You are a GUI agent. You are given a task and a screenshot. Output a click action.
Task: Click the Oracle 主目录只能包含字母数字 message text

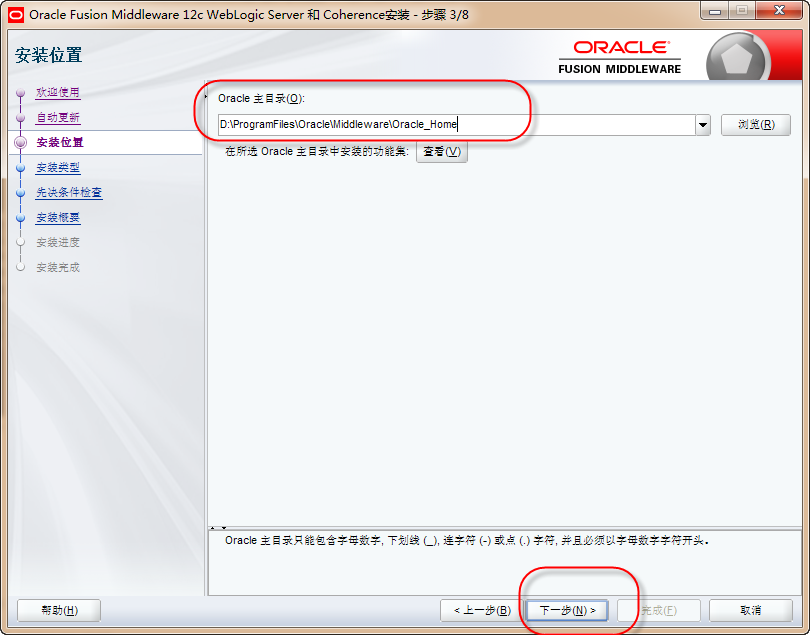click(467, 541)
